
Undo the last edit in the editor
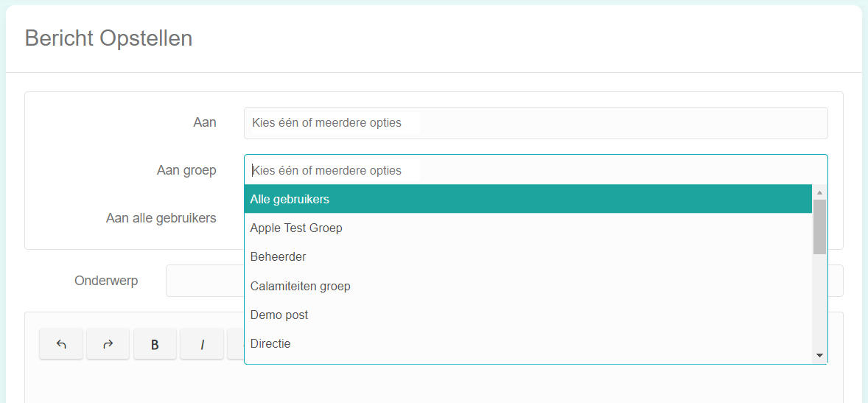[61, 344]
